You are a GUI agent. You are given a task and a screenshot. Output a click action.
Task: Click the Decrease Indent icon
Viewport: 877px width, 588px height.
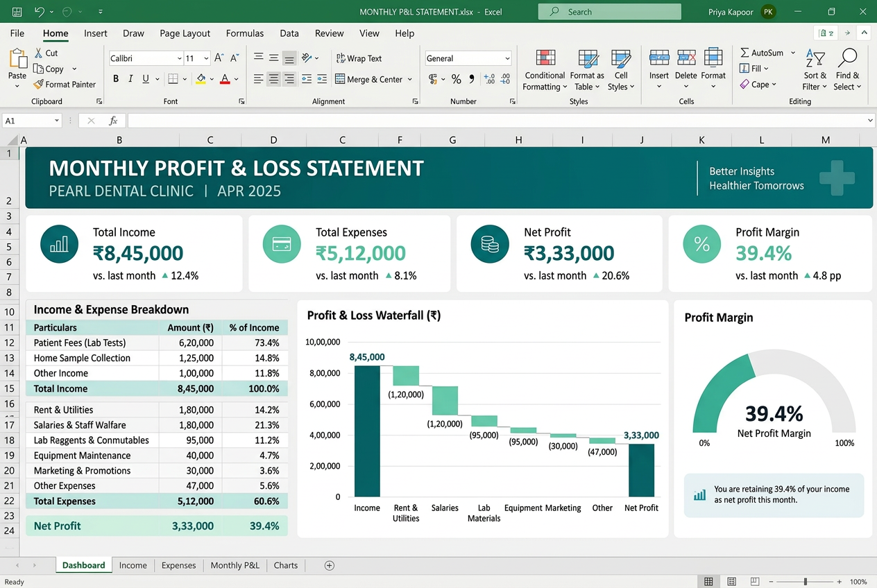306,79
